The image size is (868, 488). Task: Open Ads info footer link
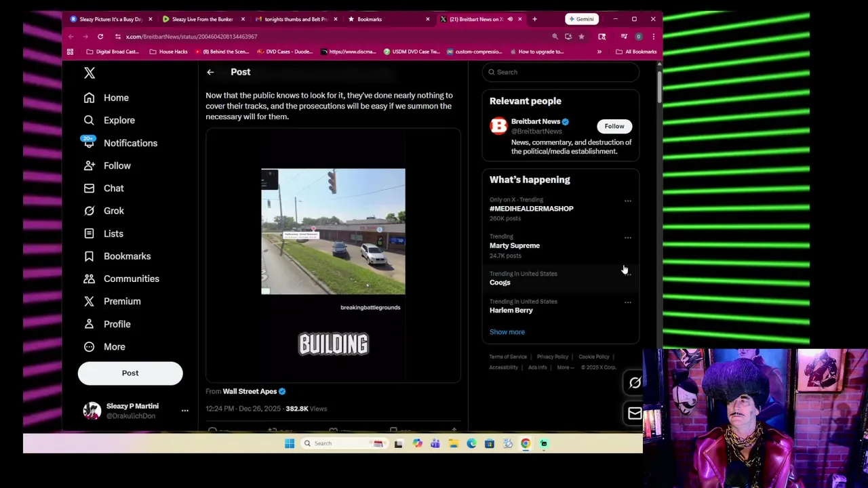[x=538, y=367]
